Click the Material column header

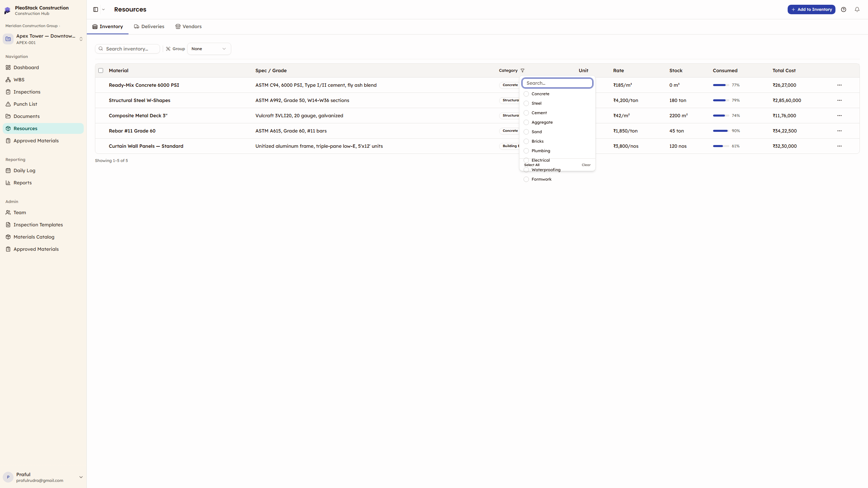(x=119, y=70)
